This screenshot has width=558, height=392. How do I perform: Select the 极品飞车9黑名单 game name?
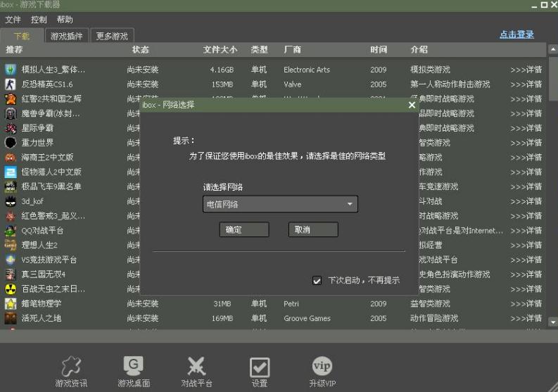pyautogui.click(x=51, y=186)
